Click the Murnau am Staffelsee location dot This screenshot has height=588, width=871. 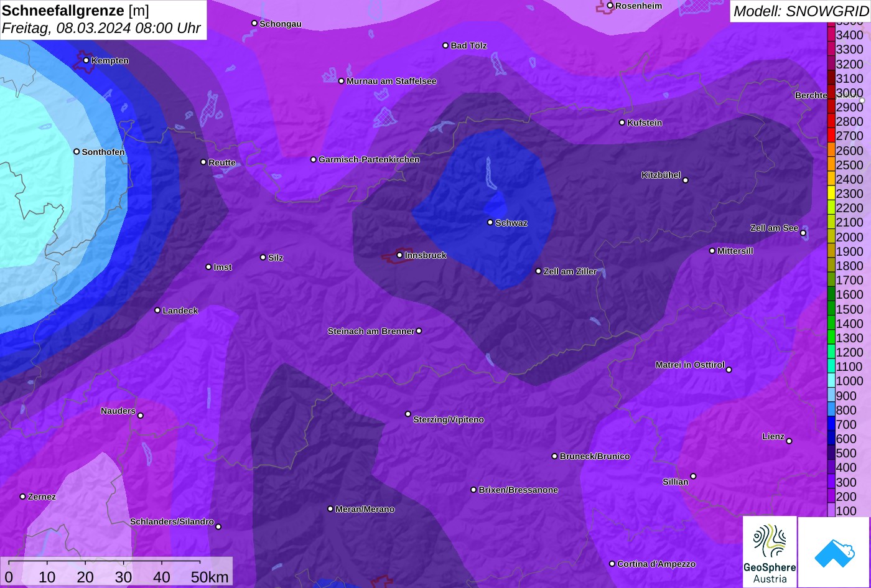[x=342, y=81]
